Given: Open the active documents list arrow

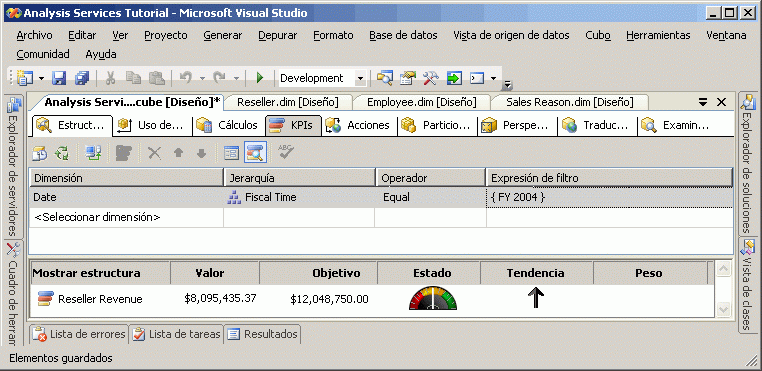Looking at the screenshot, I should pyautogui.click(x=703, y=102).
